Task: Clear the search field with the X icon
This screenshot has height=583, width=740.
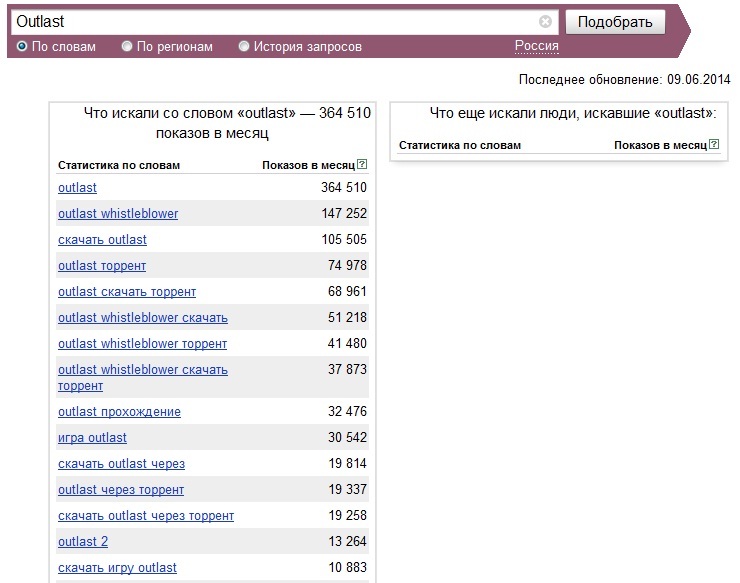Action: coord(545,22)
